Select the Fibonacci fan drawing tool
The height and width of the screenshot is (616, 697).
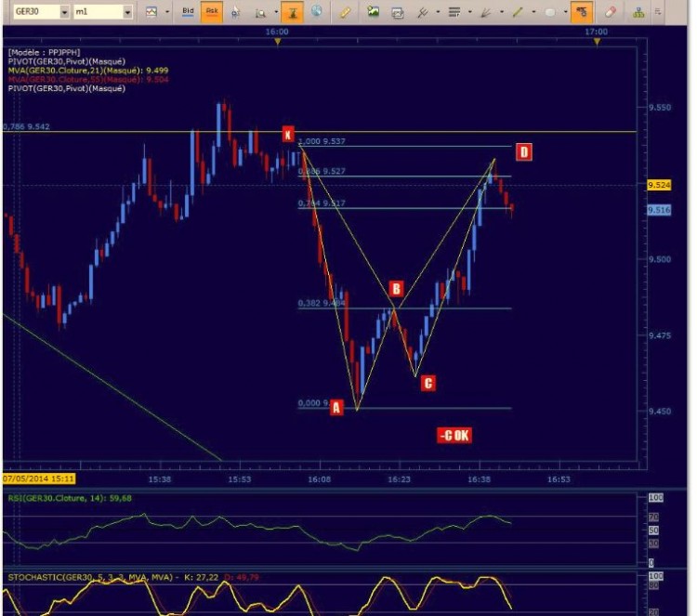(x=485, y=12)
